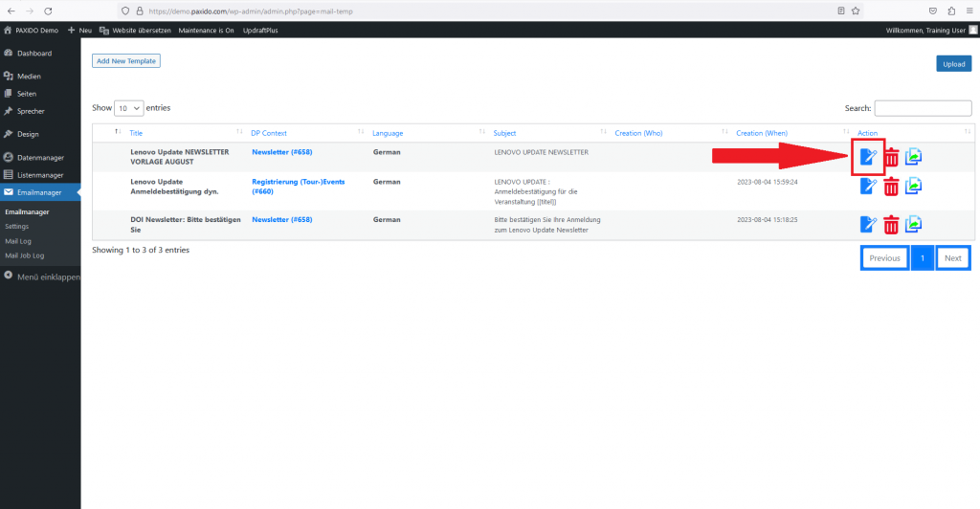This screenshot has width=980, height=509.
Task: Bookmark this page with star icon
Action: coord(856,11)
